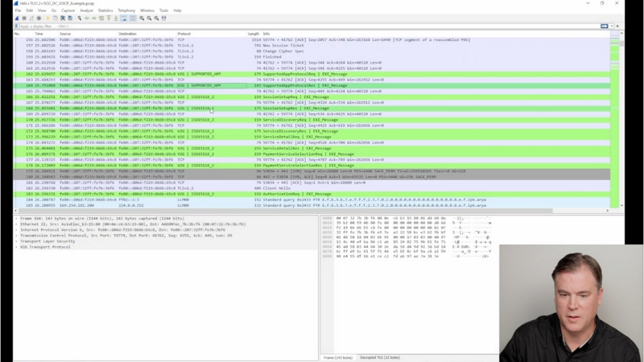Expand the Ethernet II details row
644x362 pixels.
pos(16,223)
